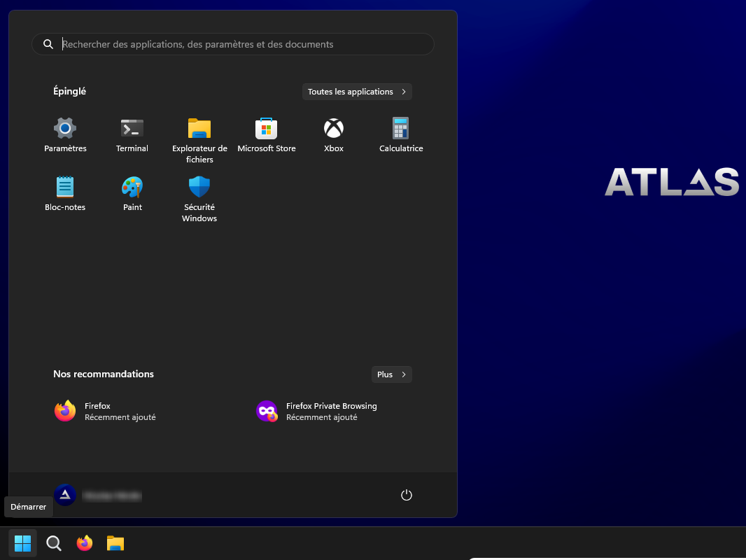
Task: Launch Paint
Action: [132, 194]
